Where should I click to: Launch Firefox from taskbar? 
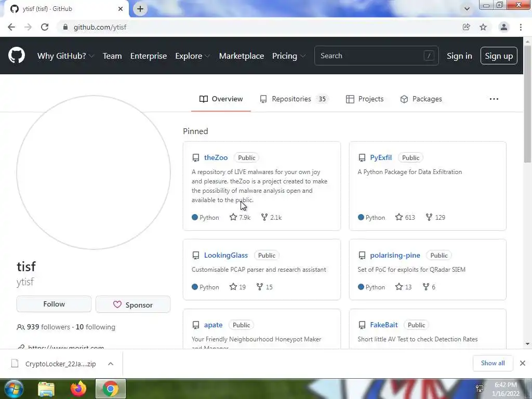click(x=78, y=389)
